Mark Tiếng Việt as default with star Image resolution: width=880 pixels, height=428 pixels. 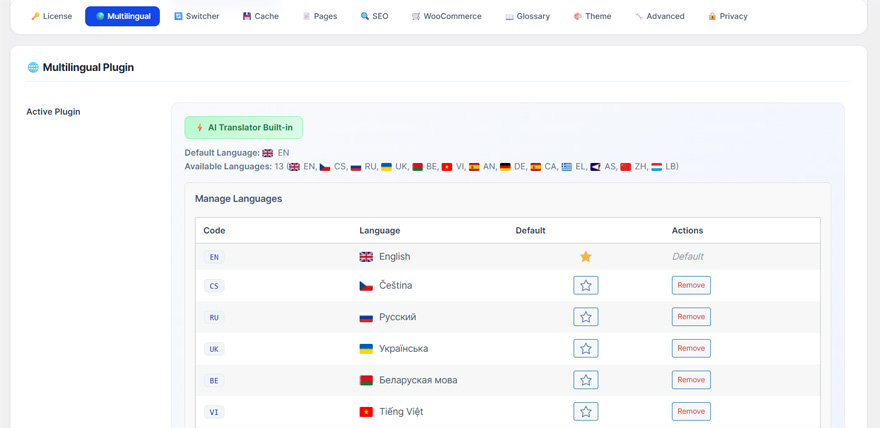586,412
